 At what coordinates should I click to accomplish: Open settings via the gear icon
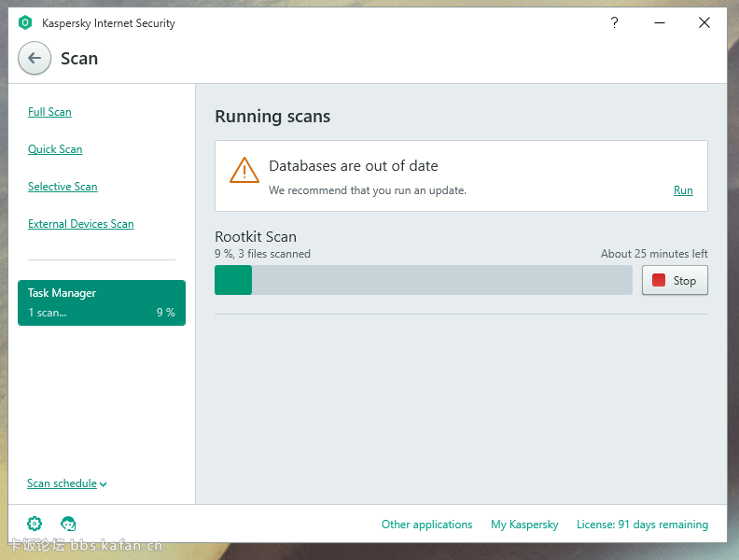(35, 524)
